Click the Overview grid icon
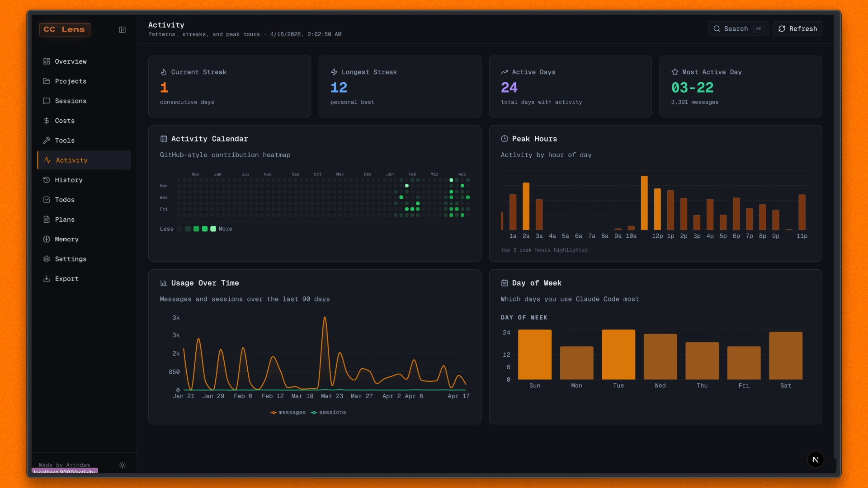 (47, 61)
